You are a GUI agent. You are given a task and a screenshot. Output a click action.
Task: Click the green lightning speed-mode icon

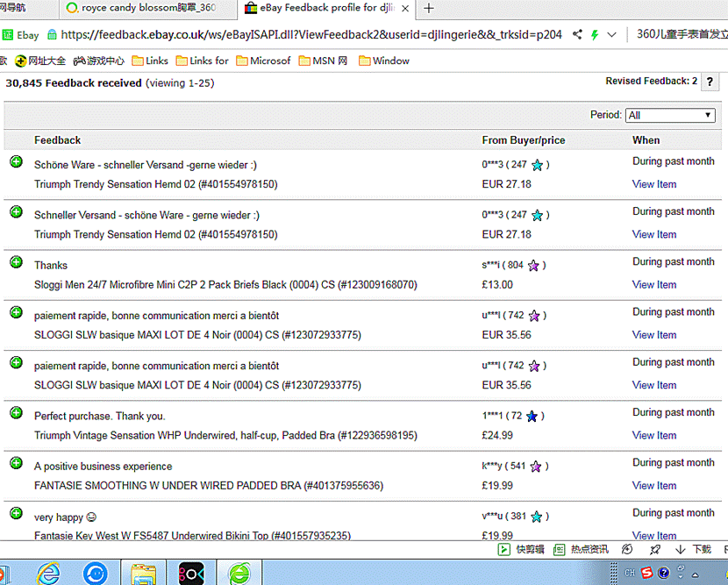[595, 35]
